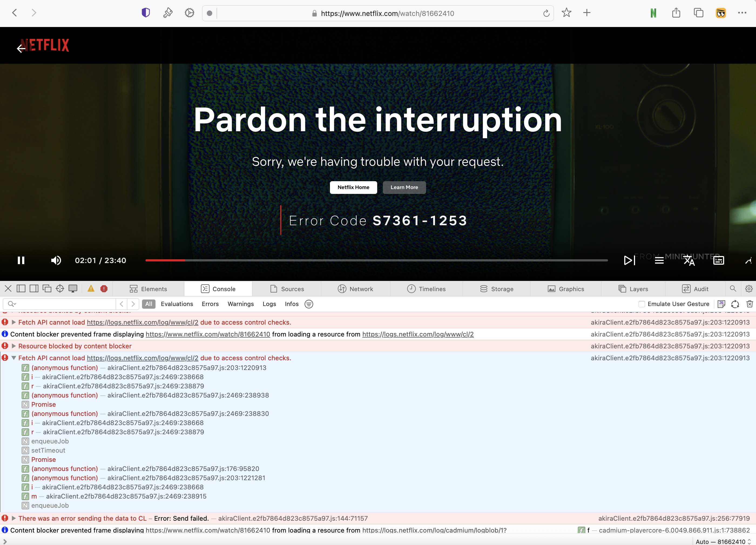The height and width of the screenshot is (545, 756).
Task: Expand the Resource blocked by content blocker error
Action: tap(14, 346)
